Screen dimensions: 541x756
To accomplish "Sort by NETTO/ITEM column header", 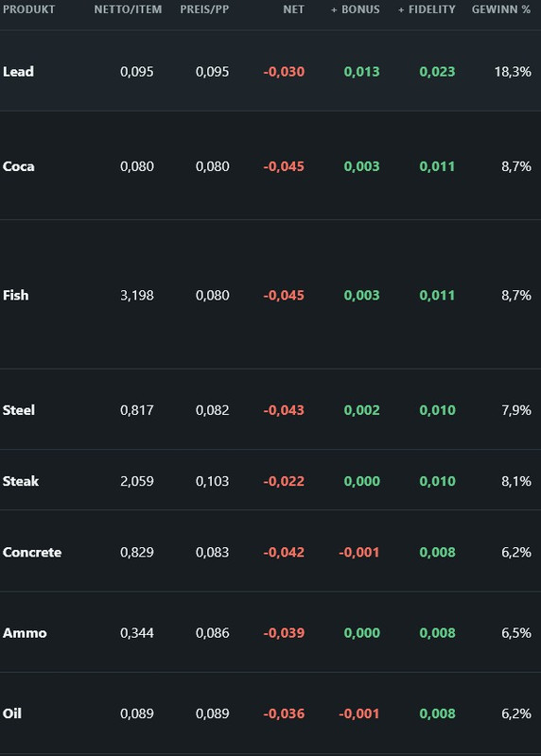I will tap(128, 9).
